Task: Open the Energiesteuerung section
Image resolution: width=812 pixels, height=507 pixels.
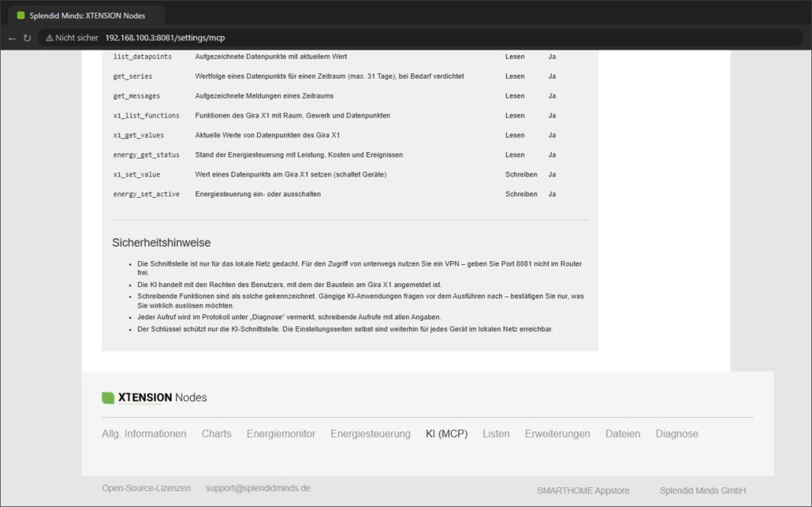Action: pos(371,434)
